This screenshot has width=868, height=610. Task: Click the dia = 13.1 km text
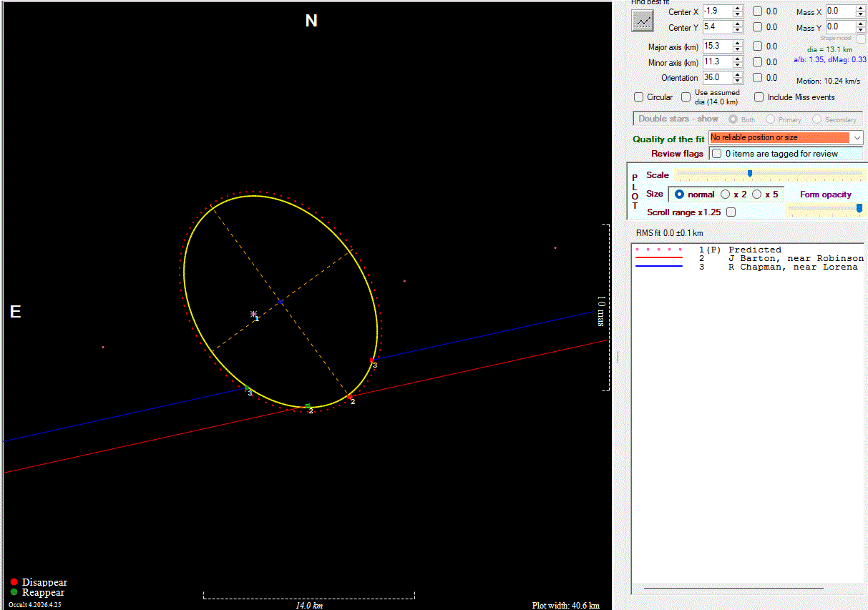(829, 49)
